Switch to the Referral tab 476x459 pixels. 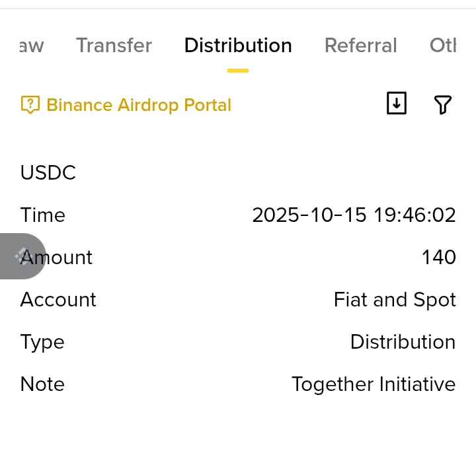pyautogui.click(x=361, y=46)
